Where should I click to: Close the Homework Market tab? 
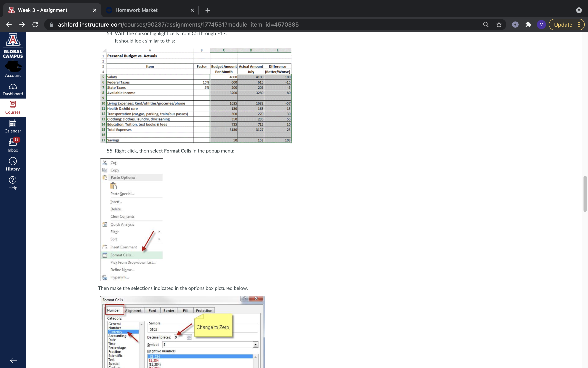[x=192, y=10]
